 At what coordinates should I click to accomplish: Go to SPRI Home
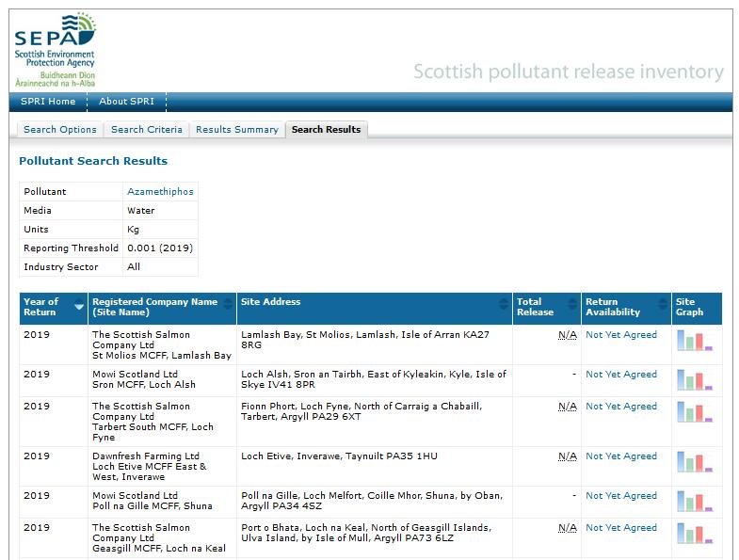point(48,102)
